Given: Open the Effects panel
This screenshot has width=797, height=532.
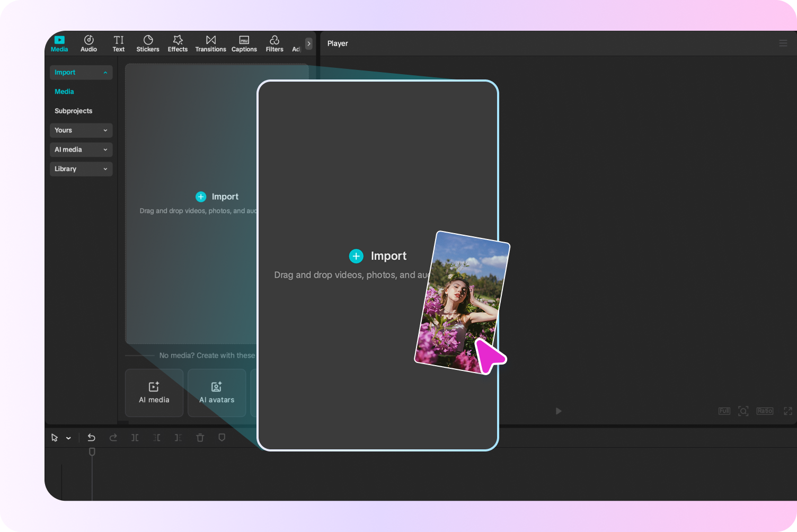Looking at the screenshot, I should coord(177,43).
